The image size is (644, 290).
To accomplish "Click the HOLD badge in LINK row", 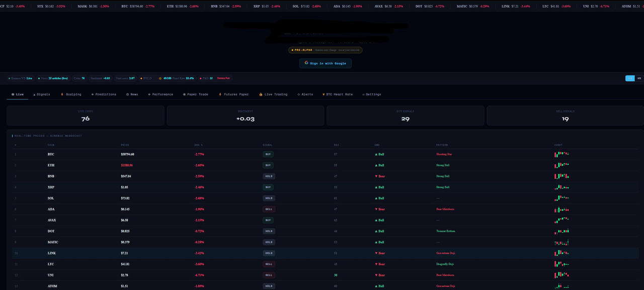I will click(269, 253).
